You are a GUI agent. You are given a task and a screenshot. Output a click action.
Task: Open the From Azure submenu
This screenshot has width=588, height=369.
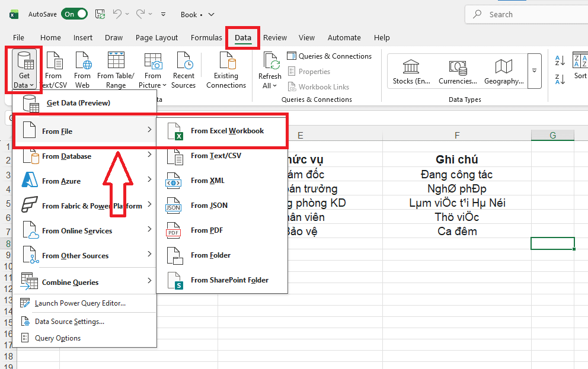pyautogui.click(x=85, y=181)
